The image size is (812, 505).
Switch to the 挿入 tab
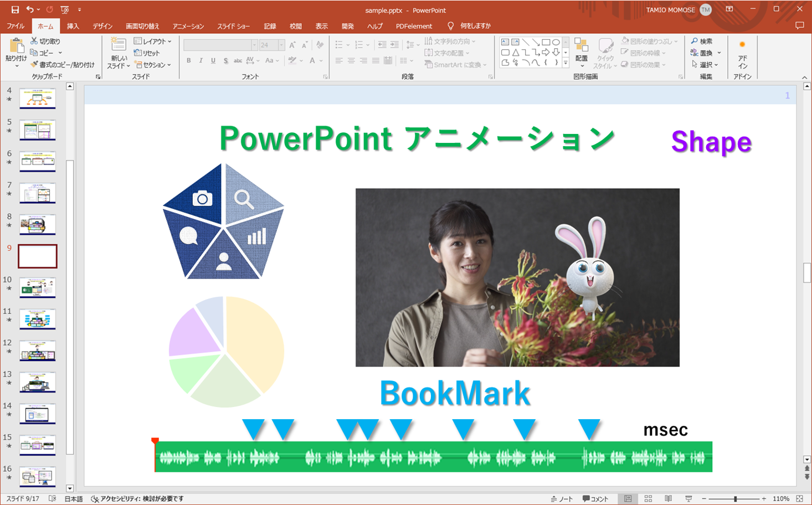click(x=73, y=26)
